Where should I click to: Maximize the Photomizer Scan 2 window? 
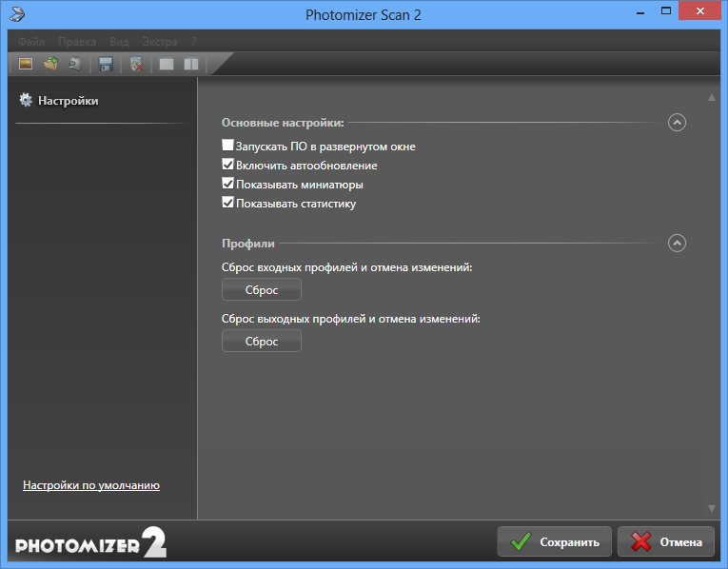(x=666, y=11)
